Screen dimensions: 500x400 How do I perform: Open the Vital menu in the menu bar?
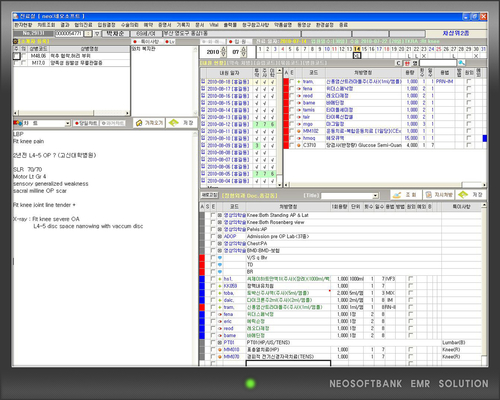pos(214,25)
